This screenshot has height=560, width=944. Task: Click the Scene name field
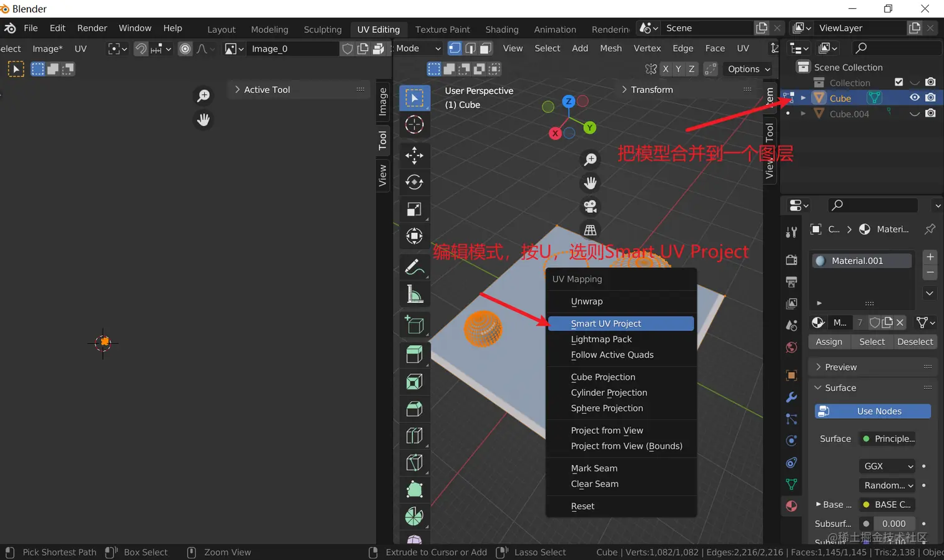(x=707, y=28)
